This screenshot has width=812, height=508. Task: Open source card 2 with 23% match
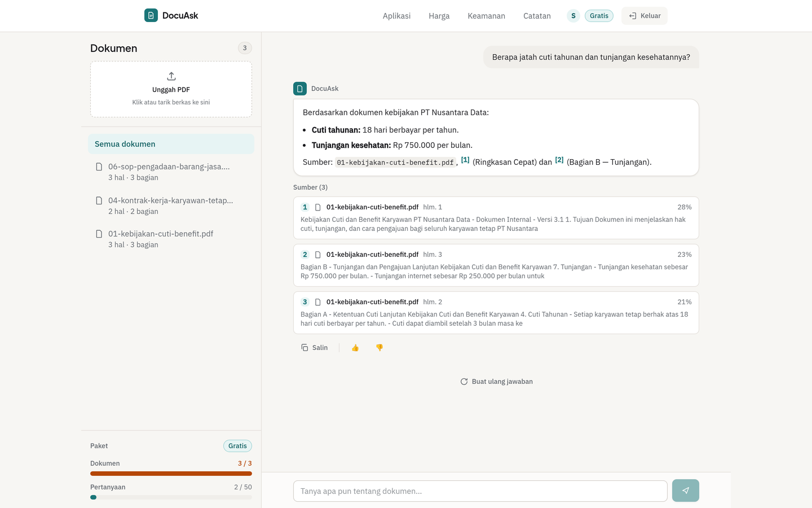coord(496,265)
